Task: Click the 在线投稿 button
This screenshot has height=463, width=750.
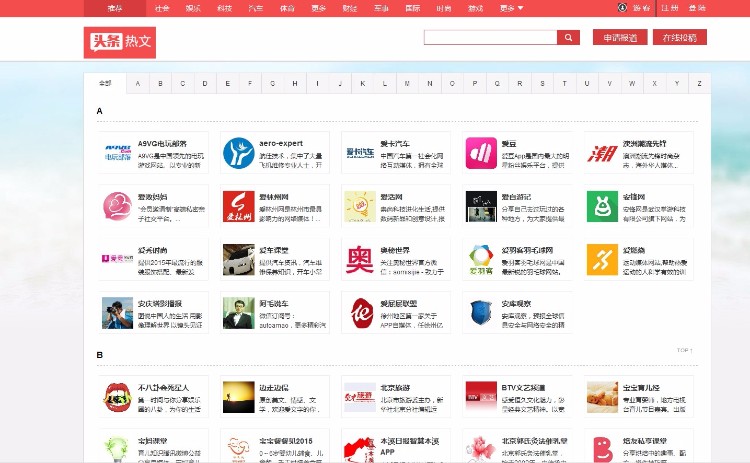Action: click(x=680, y=37)
